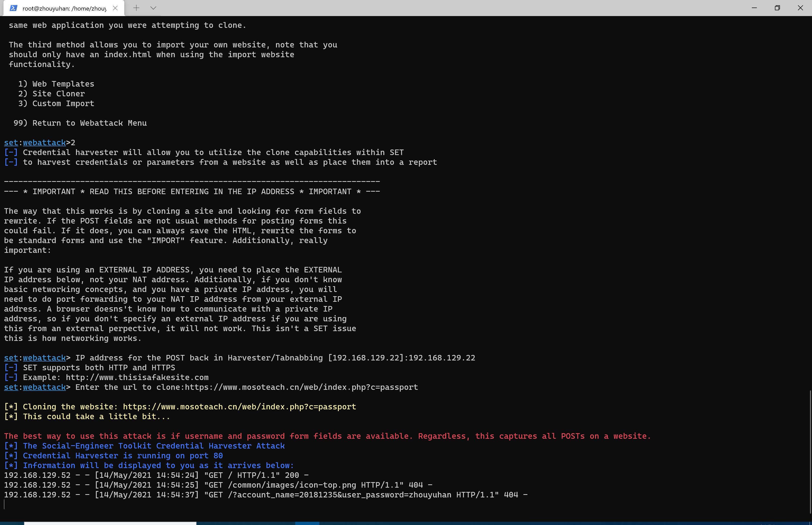The width and height of the screenshot is (812, 525).
Task: Click the "3) Custom Import" menu line
Action: pyautogui.click(x=56, y=104)
